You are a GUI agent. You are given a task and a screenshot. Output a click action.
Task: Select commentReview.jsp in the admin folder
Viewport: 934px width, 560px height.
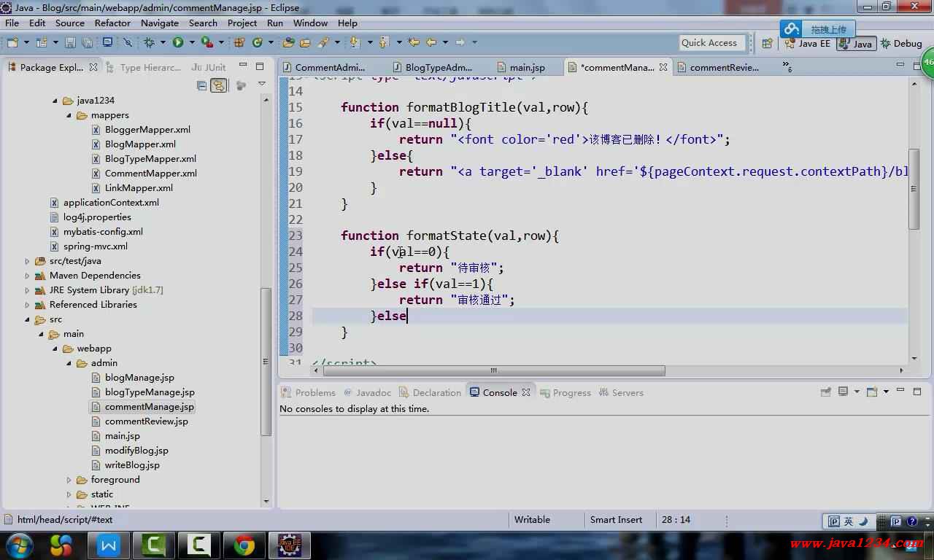click(x=146, y=421)
